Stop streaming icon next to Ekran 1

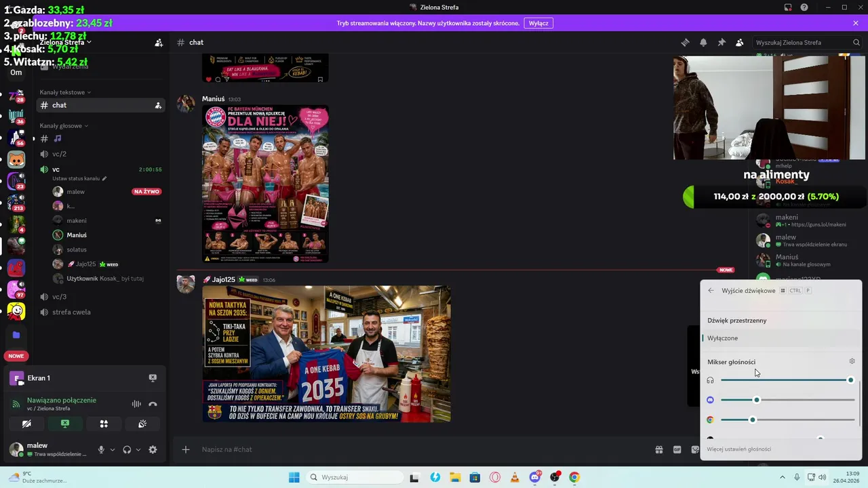click(x=153, y=378)
